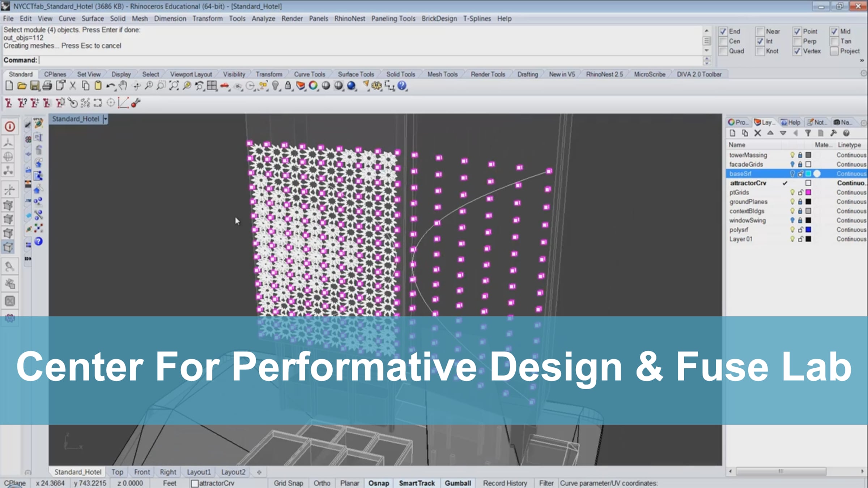The height and width of the screenshot is (488, 868).
Task: Click the layer filter funnel icon
Action: 808,133
